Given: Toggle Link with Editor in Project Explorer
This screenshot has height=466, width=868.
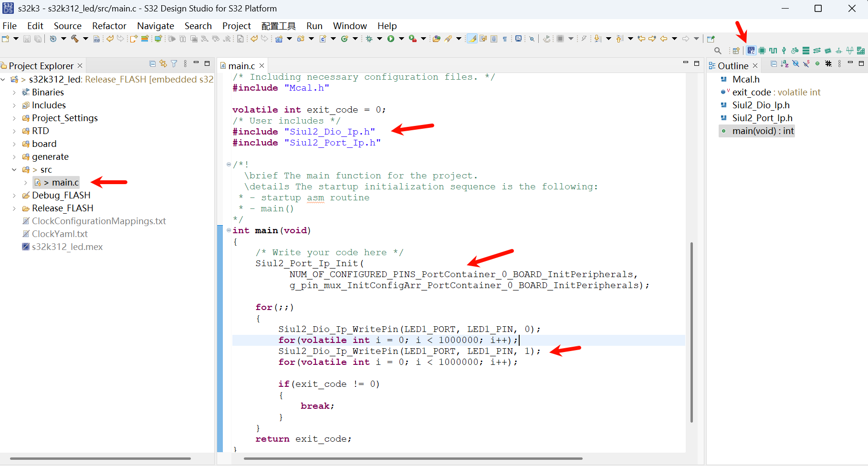Looking at the screenshot, I should [x=163, y=63].
